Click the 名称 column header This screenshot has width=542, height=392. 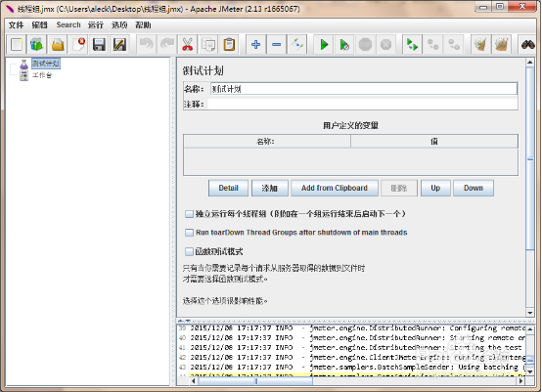267,142
